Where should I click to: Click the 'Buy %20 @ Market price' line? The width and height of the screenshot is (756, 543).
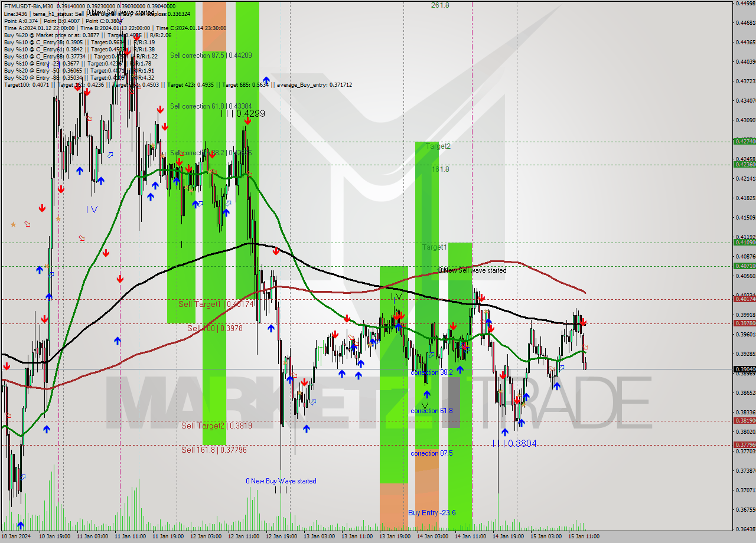(x=87, y=35)
